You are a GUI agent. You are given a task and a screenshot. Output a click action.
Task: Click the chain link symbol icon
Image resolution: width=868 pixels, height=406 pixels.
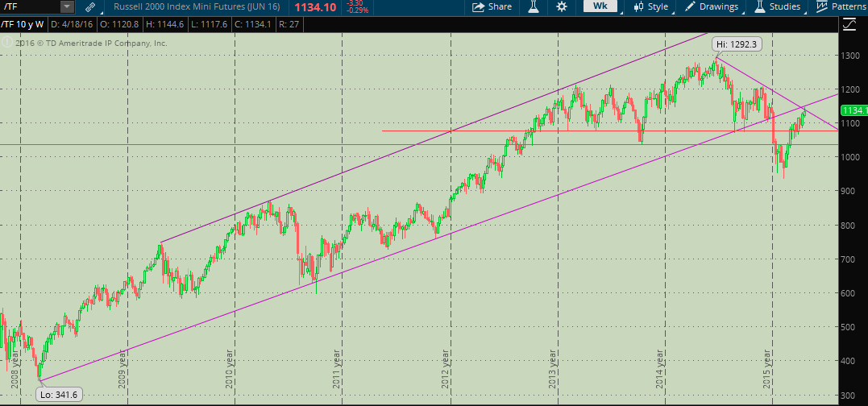(91, 6)
